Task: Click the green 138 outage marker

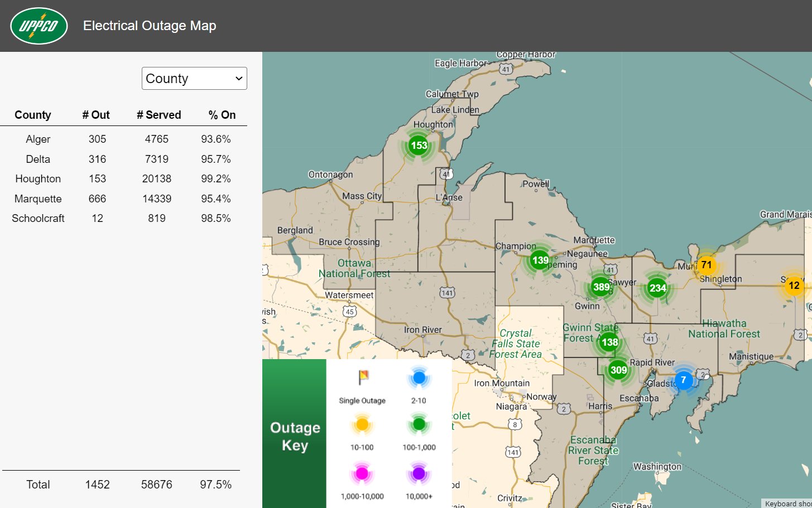Action: [x=609, y=342]
